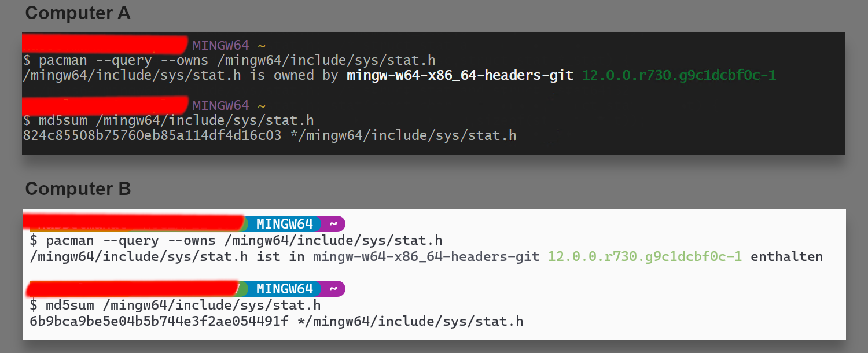868x353 pixels.
Task: Click light green version string in white terminal
Action: 645,256
